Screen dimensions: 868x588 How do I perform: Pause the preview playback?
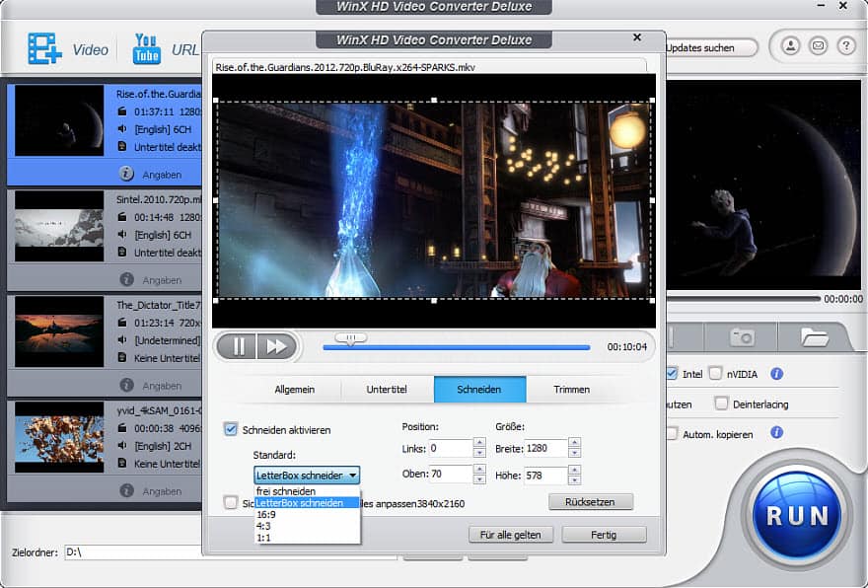point(238,346)
